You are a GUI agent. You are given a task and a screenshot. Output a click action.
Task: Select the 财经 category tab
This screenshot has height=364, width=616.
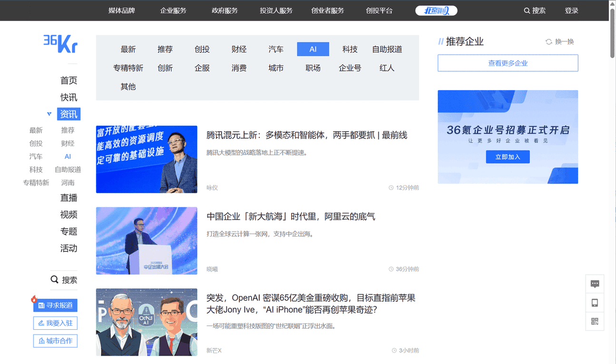pyautogui.click(x=239, y=49)
